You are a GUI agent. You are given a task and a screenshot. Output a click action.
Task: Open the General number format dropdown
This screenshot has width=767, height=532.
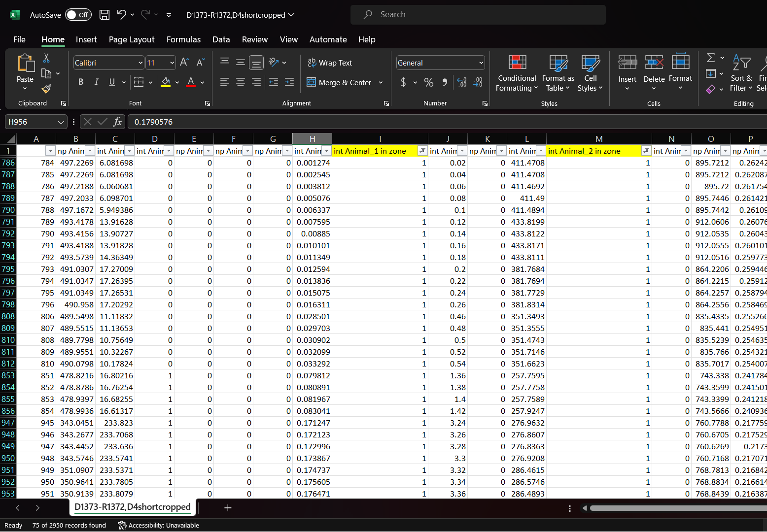(481, 63)
